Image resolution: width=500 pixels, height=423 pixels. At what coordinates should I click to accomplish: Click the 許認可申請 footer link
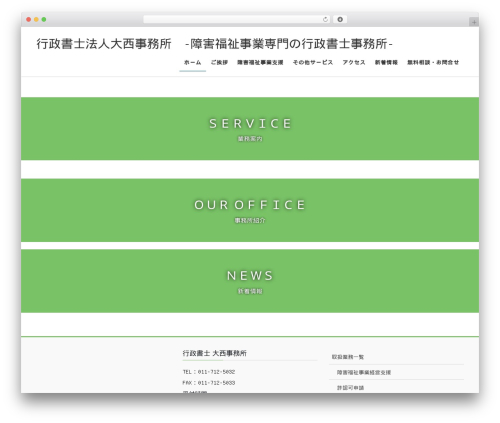350,388
